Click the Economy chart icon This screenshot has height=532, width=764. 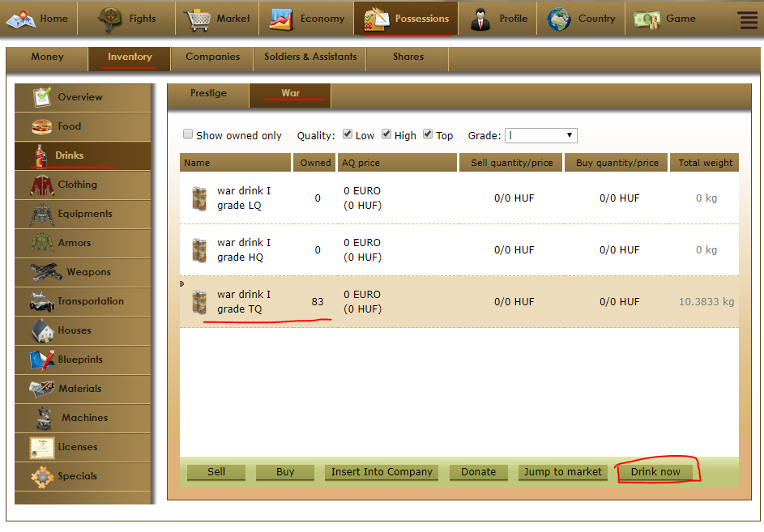282,19
